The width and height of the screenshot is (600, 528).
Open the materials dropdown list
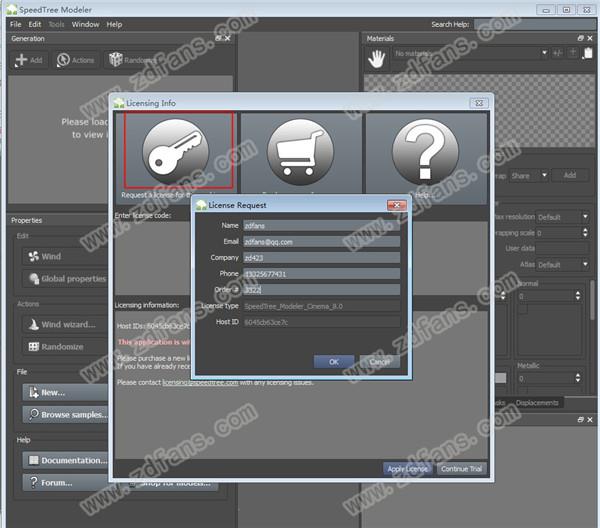[x=544, y=53]
